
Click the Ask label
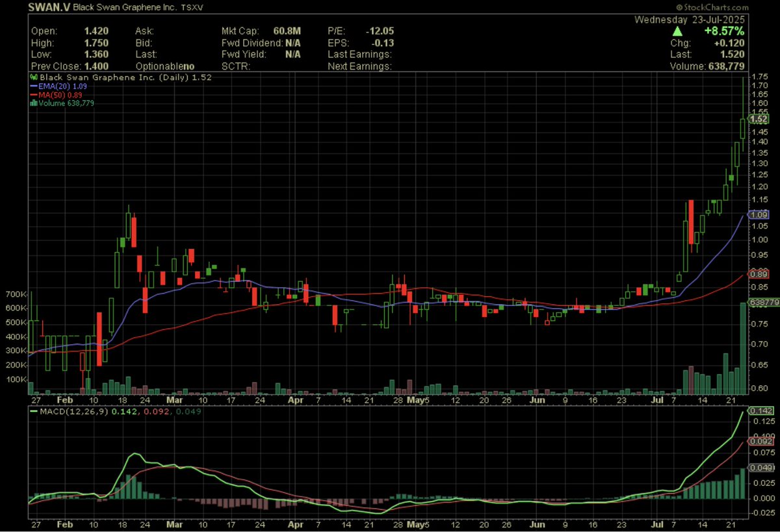[144, 31]
